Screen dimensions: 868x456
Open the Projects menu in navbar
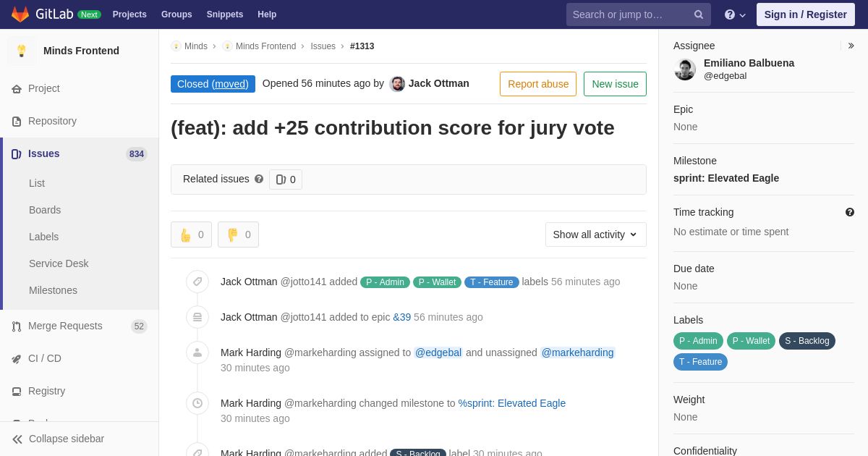coord(129,14)
